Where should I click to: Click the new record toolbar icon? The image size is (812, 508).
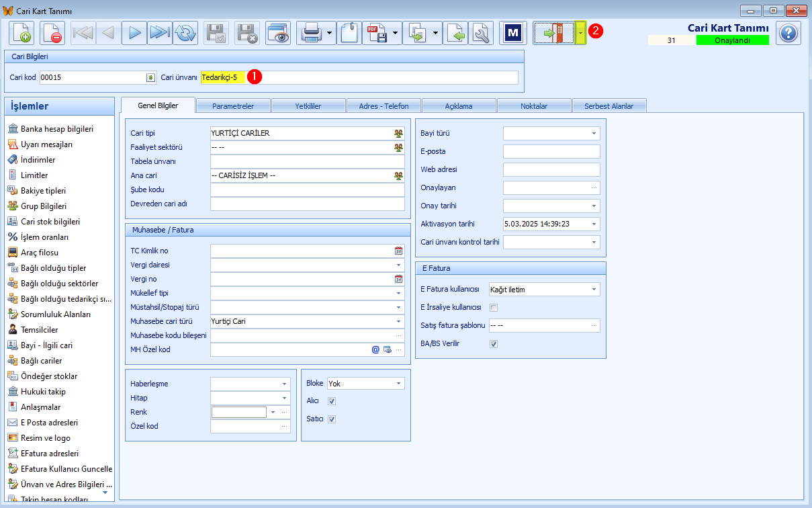(x=21, y=33)
